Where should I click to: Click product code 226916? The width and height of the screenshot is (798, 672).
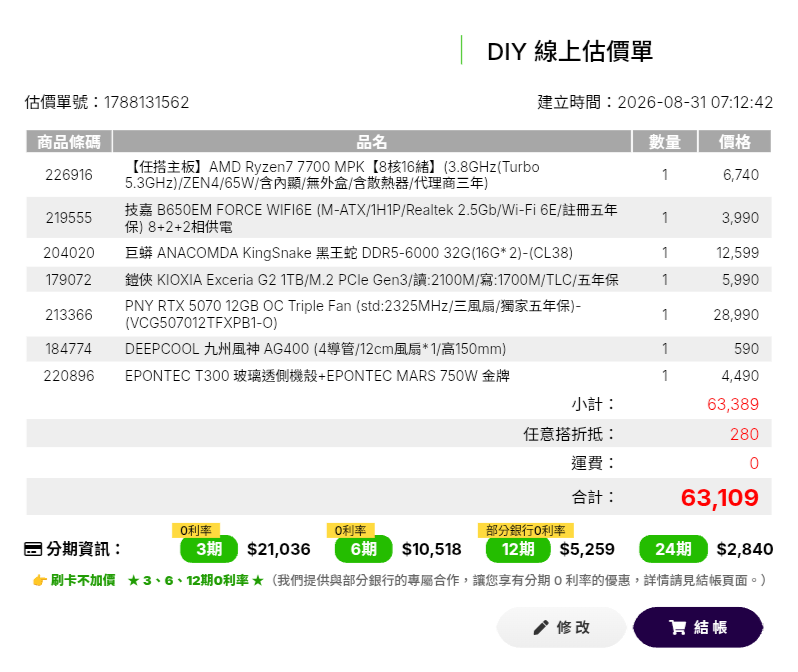coord(69,175)
